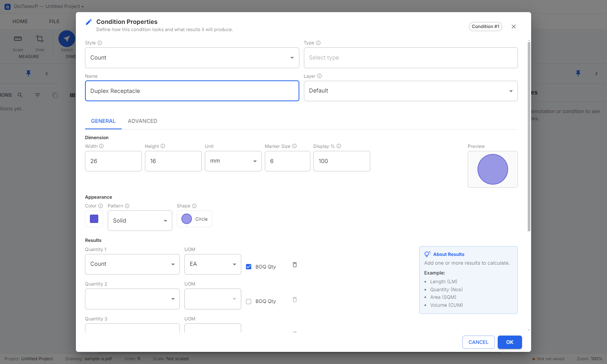Click the Select arrow tool in background ribbon

pyautogui.click(x=67, y=39)
